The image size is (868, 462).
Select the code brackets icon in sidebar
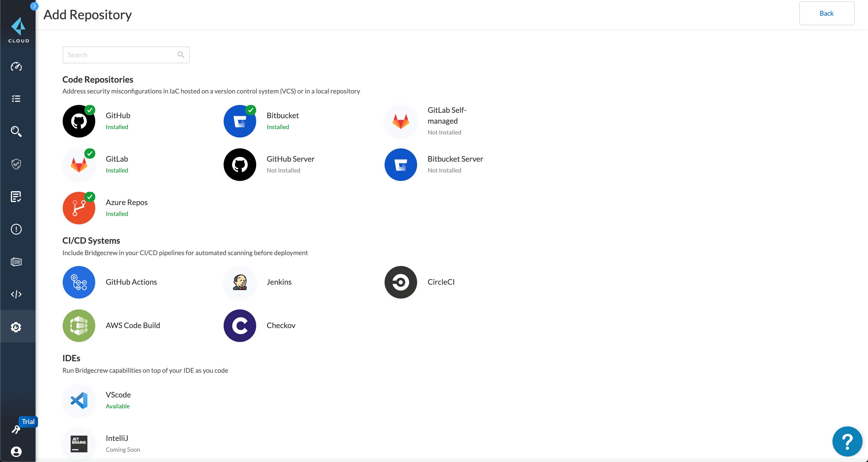coord(16,294)
